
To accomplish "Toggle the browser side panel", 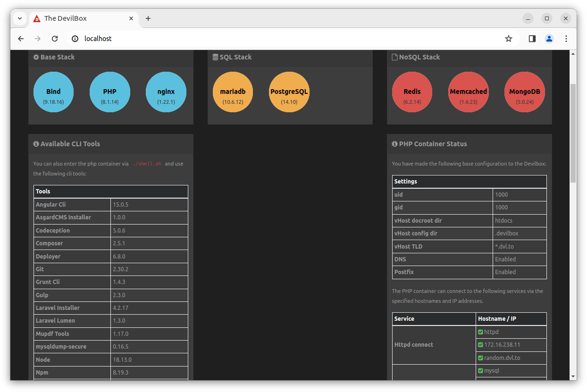I will click(x=532, y=39).
